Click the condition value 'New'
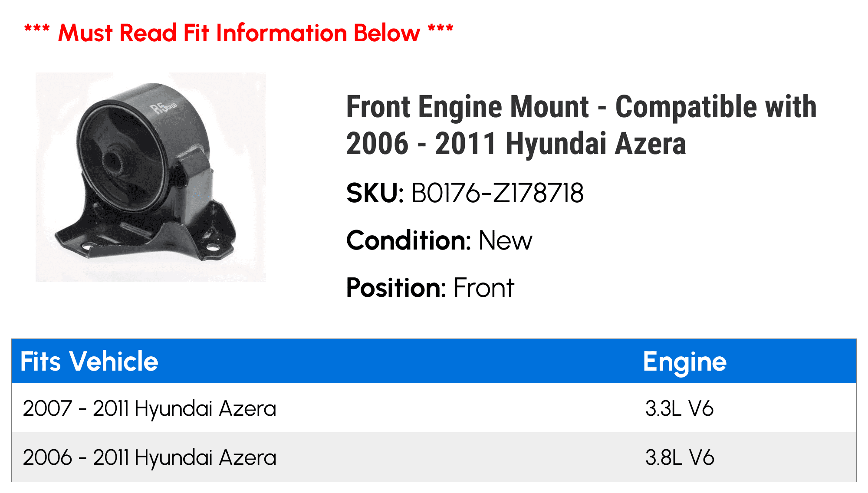868x493 pixels. (x=505, y=240)
